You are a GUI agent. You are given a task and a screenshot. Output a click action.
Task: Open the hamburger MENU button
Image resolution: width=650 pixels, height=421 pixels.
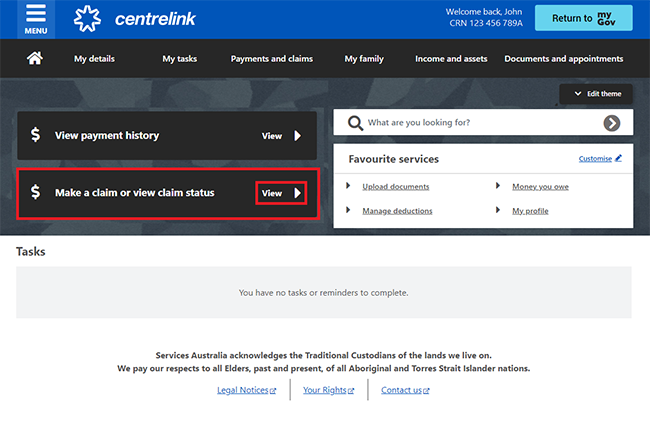[x=36, y=18]
